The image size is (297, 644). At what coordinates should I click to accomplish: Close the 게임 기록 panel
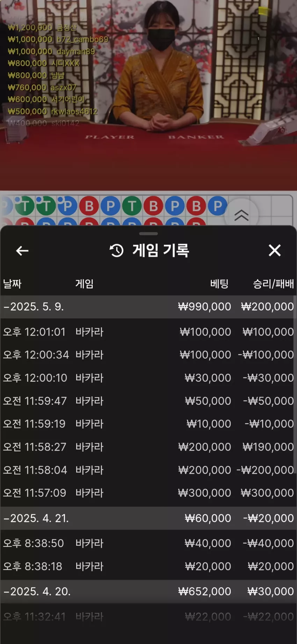tap(275, 250)
